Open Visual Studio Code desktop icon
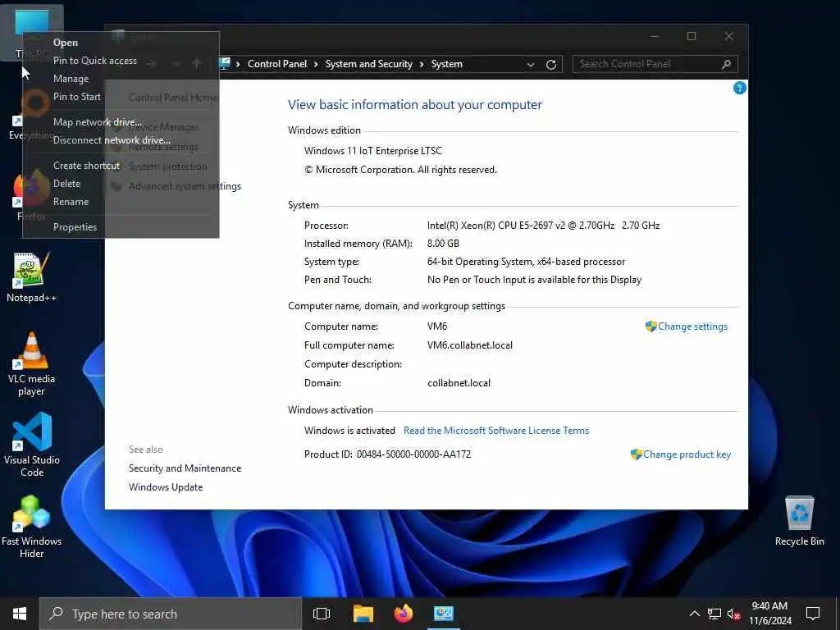840x630 pixels. [x=32, y=445]
